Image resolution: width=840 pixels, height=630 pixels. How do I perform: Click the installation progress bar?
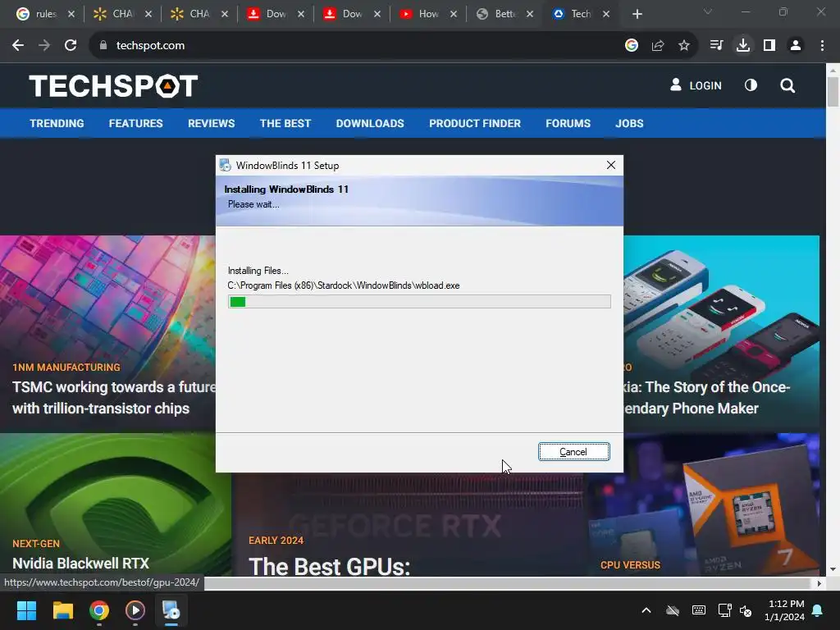click(x=419, y=302)
